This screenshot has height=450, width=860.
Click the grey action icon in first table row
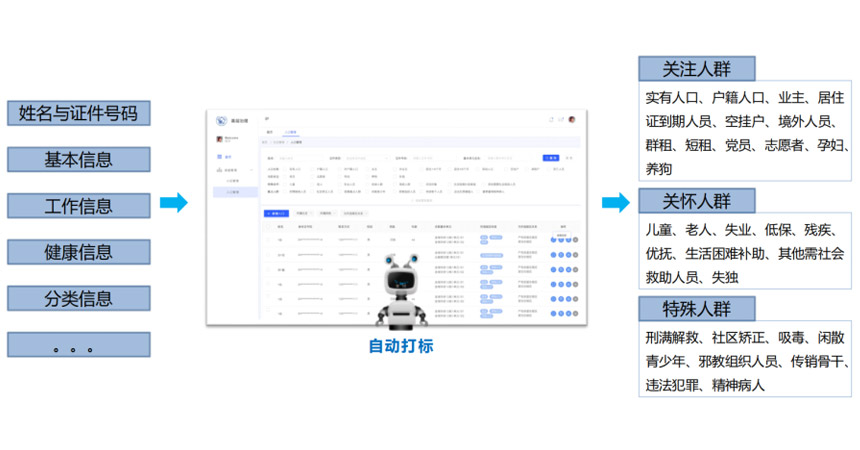(x=576, y=240)
